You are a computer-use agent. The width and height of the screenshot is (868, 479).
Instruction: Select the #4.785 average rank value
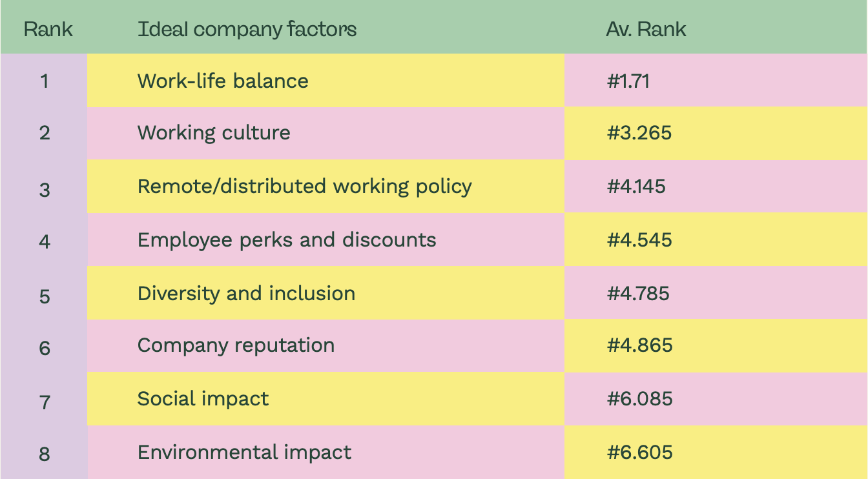(x=638, y=294)
